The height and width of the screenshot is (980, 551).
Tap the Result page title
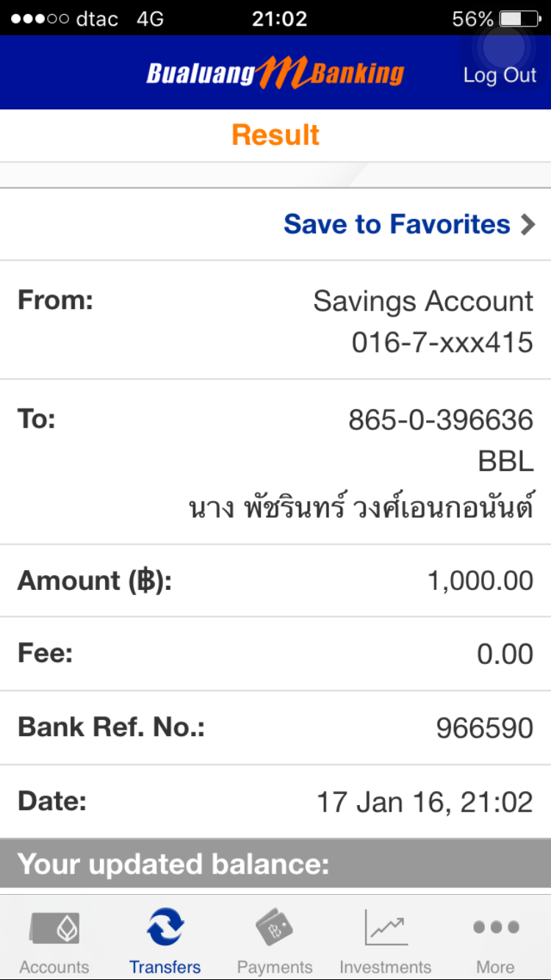275,135
